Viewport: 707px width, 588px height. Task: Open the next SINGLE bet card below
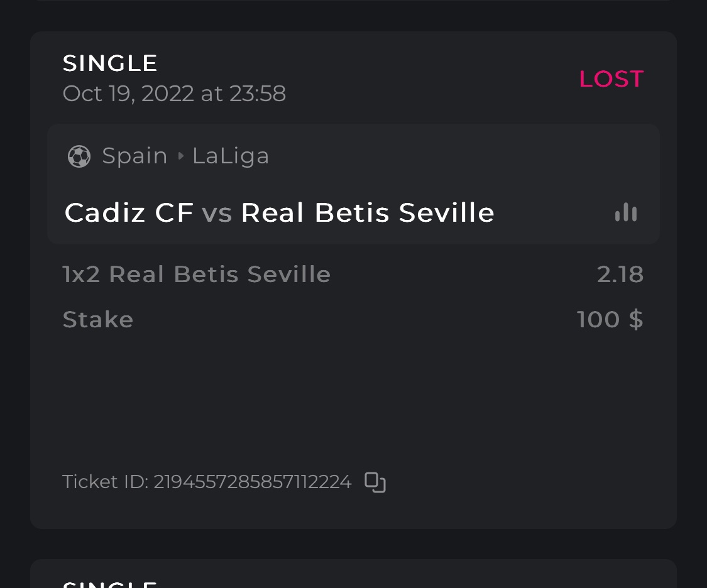[x=353, y=577]
